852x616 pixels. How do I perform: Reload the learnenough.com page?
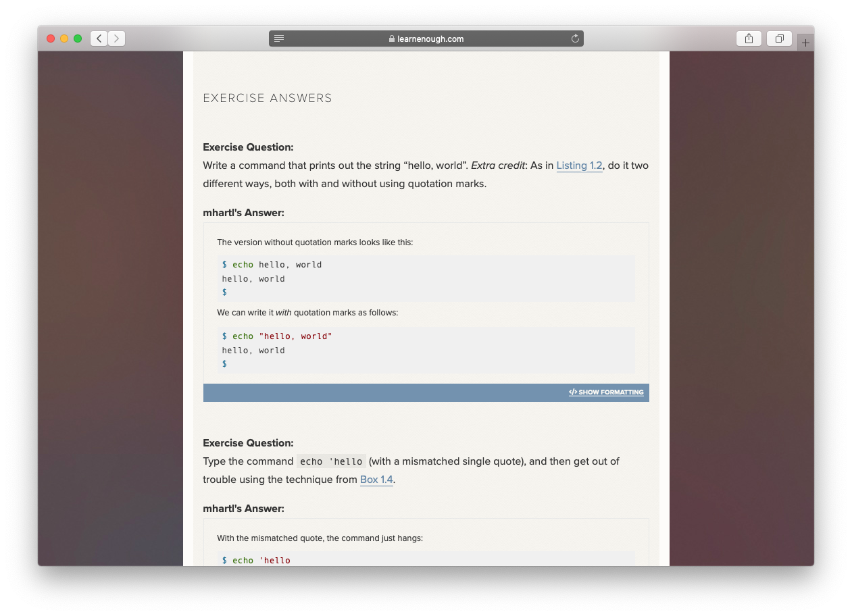coord(575,38)
